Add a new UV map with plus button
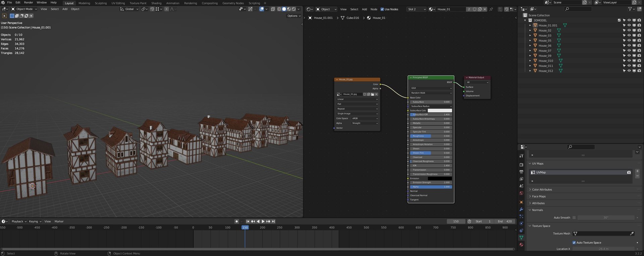Image resolution: width=644 pixels, height=256 pixels. tap(637, 171)
